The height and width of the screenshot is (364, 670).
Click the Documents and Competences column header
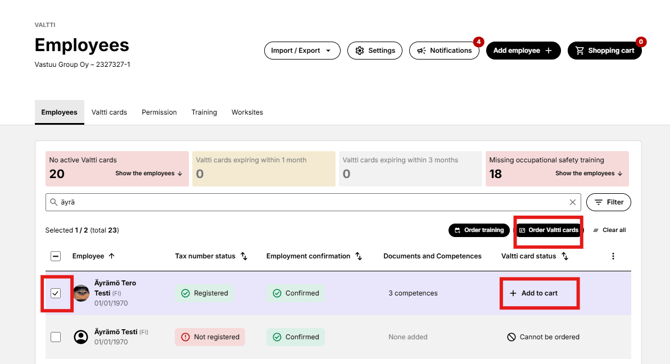click(x=432, y=256)
